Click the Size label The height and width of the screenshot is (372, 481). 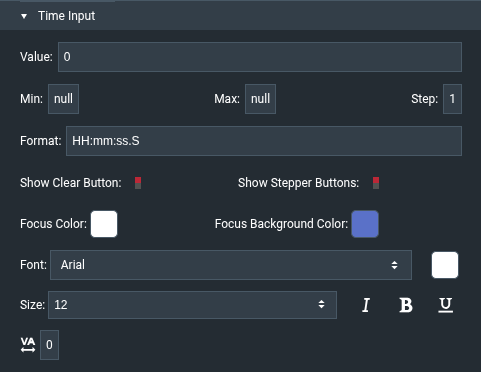click(x=32, y=305)
